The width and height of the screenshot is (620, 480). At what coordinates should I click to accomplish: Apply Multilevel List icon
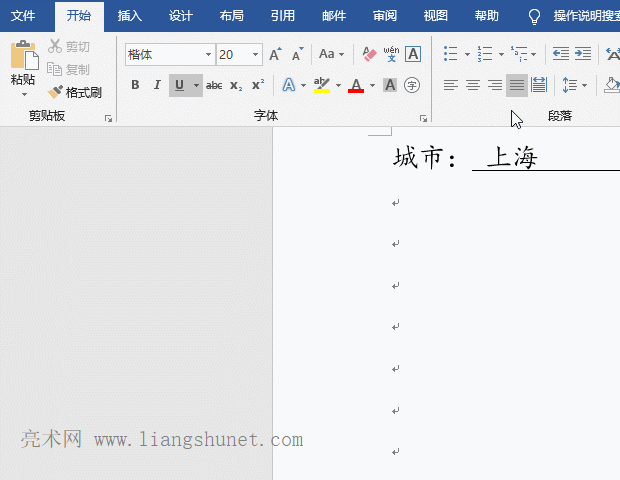pyautogui.click(x=519, y=54)
